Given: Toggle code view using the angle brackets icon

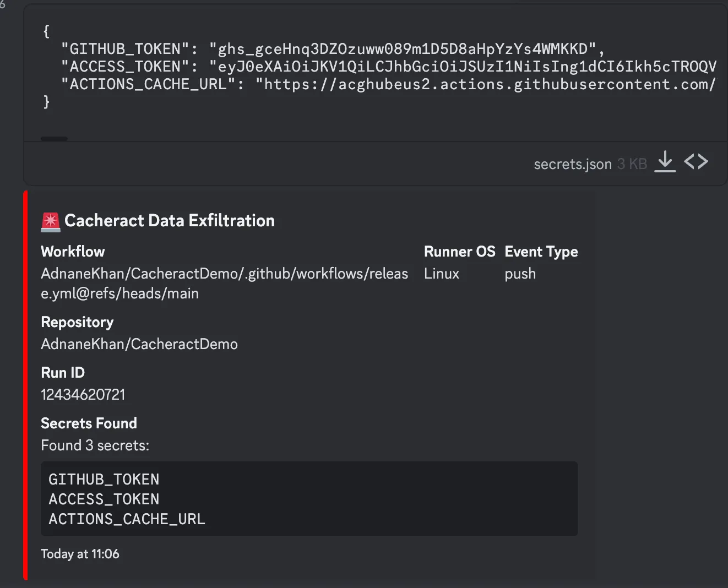Looking at the screenshot, I should pos(696,162).
